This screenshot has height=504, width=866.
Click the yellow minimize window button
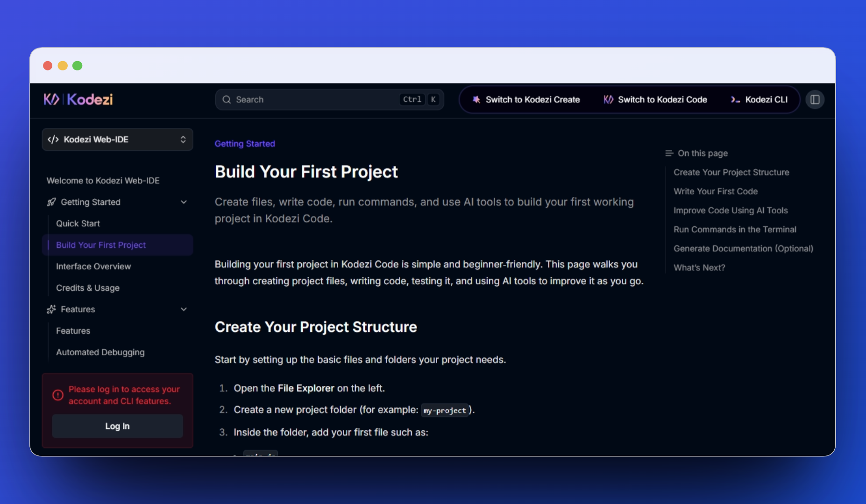pos(63,66)
